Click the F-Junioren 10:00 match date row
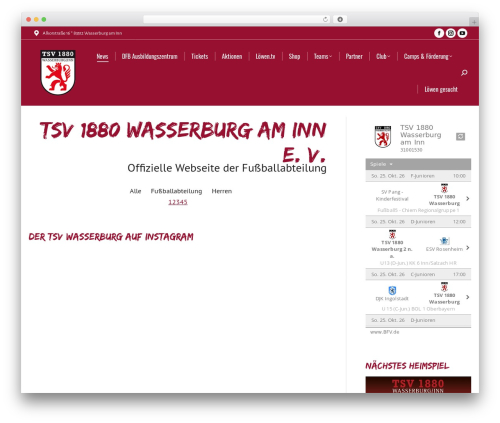500x423 pixels. [x=418, y=176]
